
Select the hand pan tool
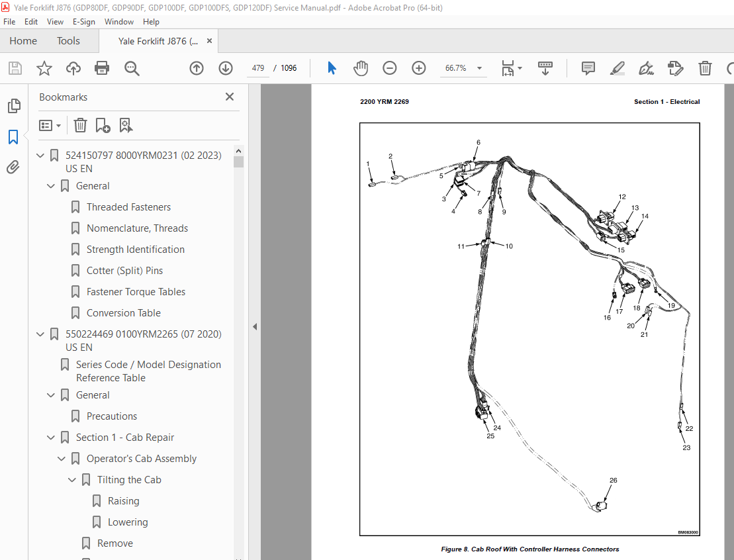[361, 68]
